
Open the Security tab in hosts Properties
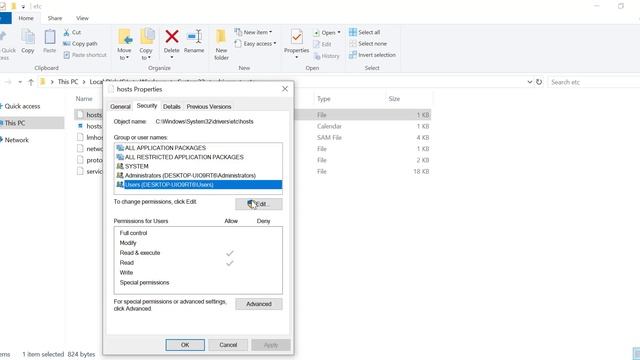(147, 106)
